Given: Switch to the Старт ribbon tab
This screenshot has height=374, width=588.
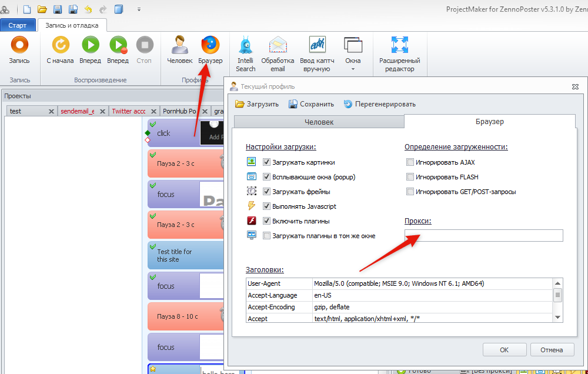Looking at the screenshot, I should (18, 25).
